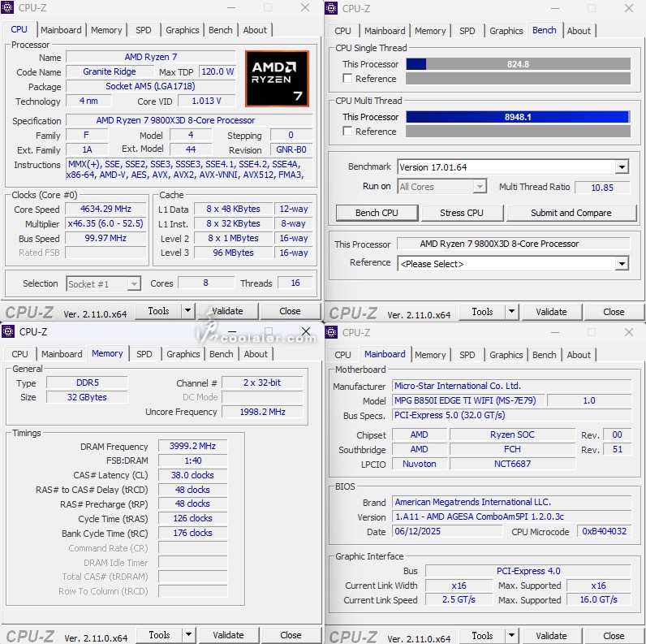
Task: Click DRAM Frequency value 3999.2 MHz
Action: (192, 446)
